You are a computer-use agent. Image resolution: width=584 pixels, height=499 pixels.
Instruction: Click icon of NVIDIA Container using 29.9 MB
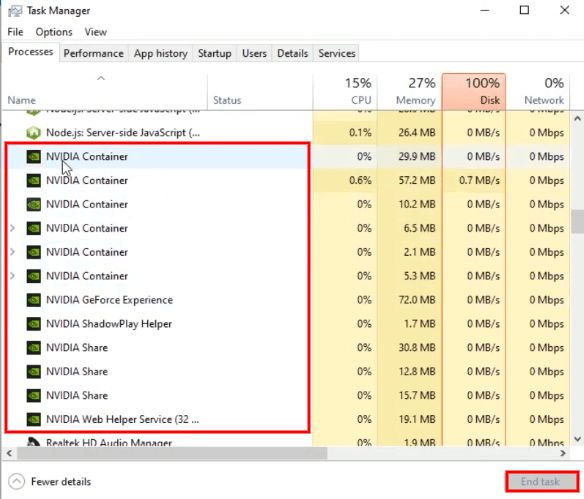pyautogui.click(x=34, y=156)
